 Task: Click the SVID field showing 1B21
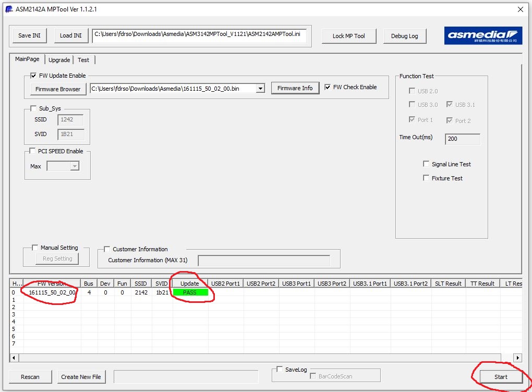coord(70,134)
